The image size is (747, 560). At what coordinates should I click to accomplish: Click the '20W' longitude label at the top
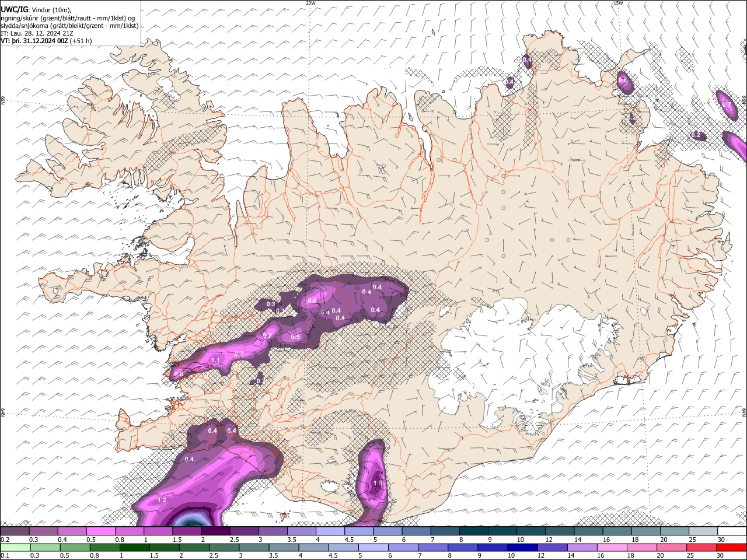pyautogui.click(x=311, y=3)
